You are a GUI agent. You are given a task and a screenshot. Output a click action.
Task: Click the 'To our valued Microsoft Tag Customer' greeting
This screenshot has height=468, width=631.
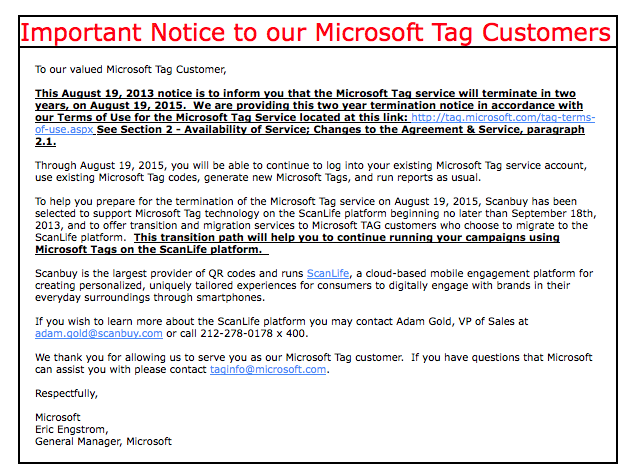131,70
